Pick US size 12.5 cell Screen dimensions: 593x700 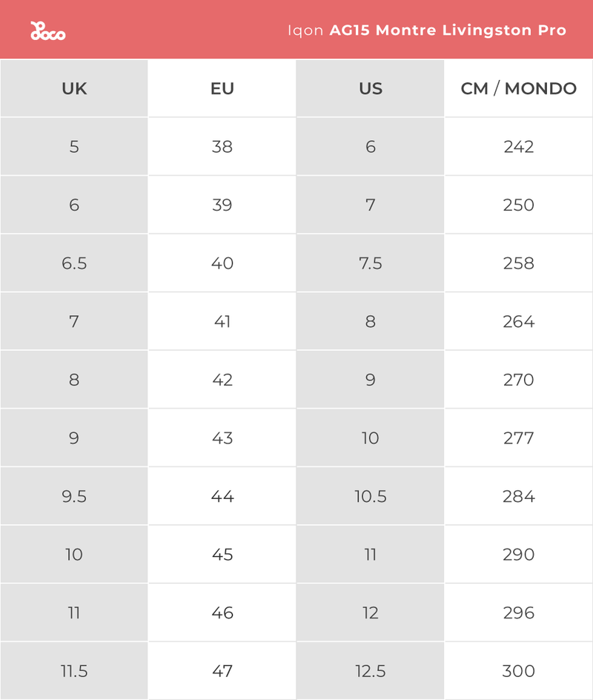tap(371, 671)
